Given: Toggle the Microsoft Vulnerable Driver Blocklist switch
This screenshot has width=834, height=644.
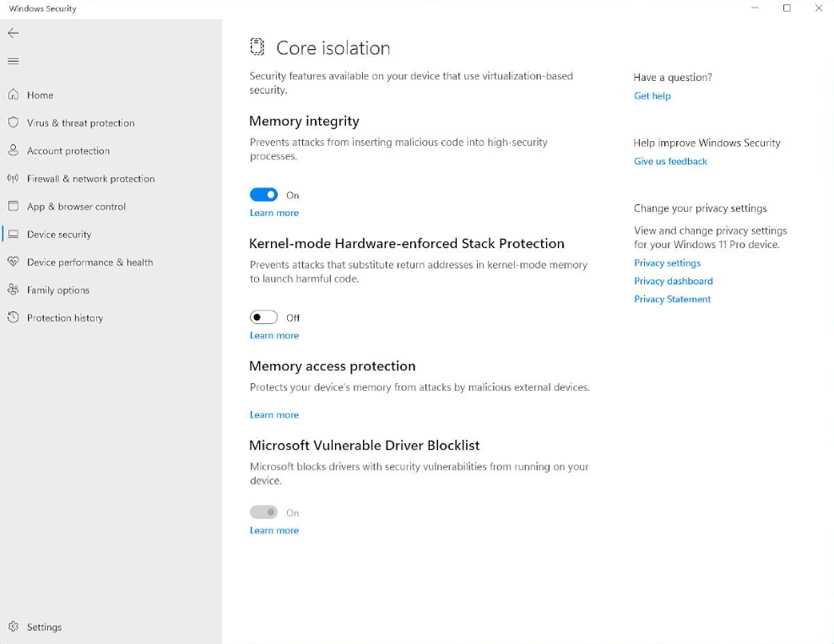Looking at the screenshot, I should pyautogui.click(x=264, y=512).
